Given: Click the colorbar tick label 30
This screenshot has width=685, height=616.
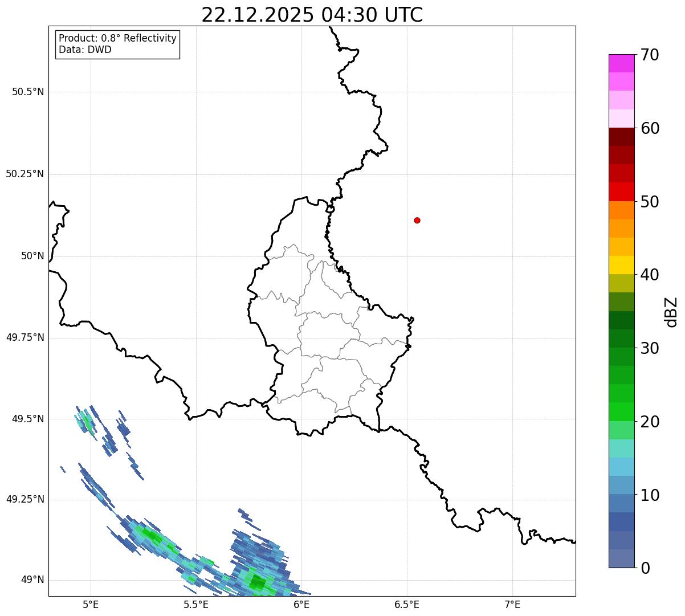Looking at the screenshot, I should (650, 348).
